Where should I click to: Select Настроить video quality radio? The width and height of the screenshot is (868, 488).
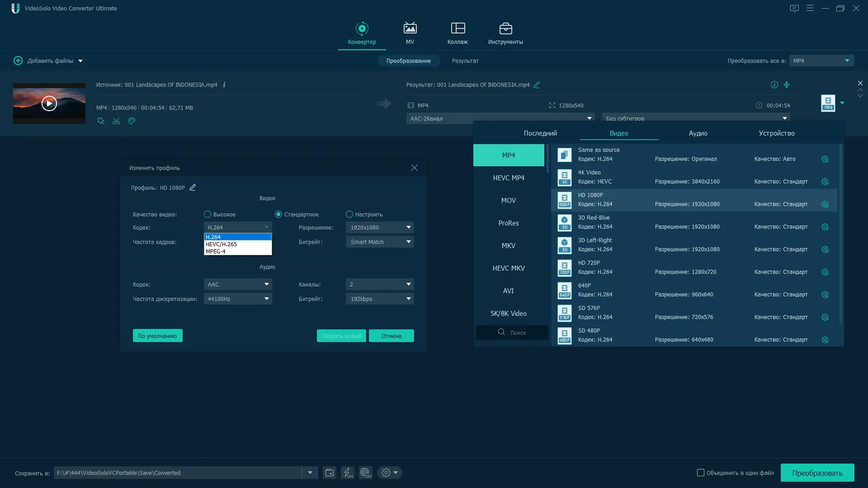coord(349,214)
